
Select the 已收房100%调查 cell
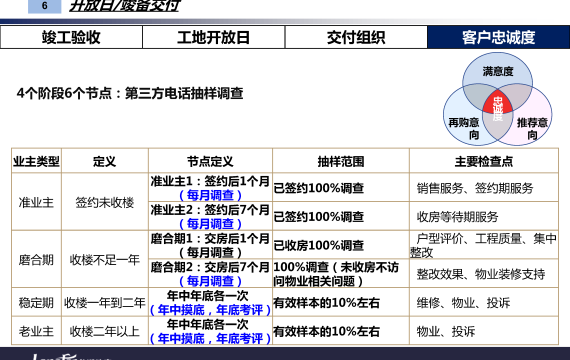tap(341, 245)
